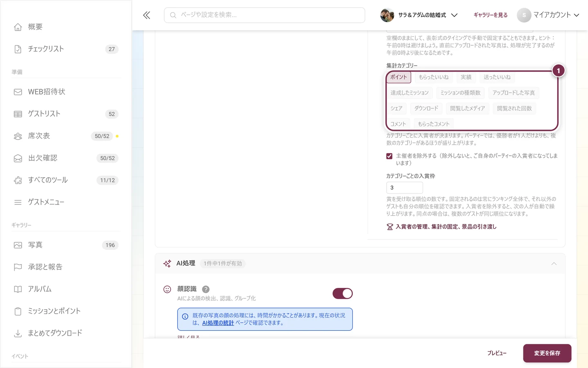
Task: Click the ギャラリーを見る link
Action: pos(490,15)
